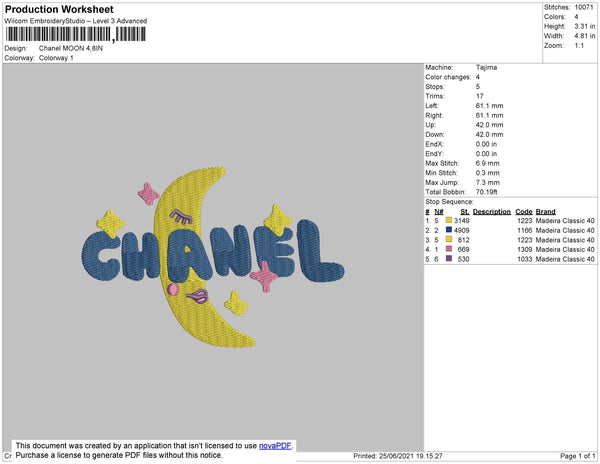Click stitch count '4909' in row 2
This screenshot has width=600, height=464.
coord(461,230)
